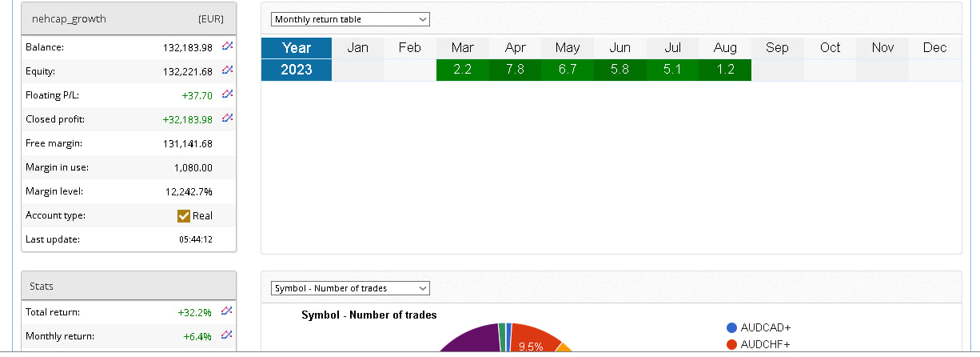The width and height of the screenshot is (980, 357).
Task: Click the AUDCAD+ blue legend swatch
Action: tap(731, 328)
